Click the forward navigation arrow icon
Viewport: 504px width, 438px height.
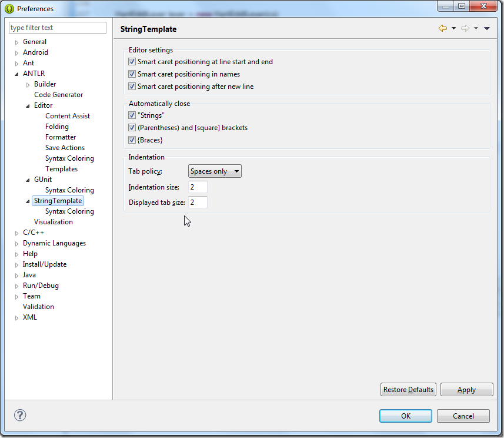(465, 28)
